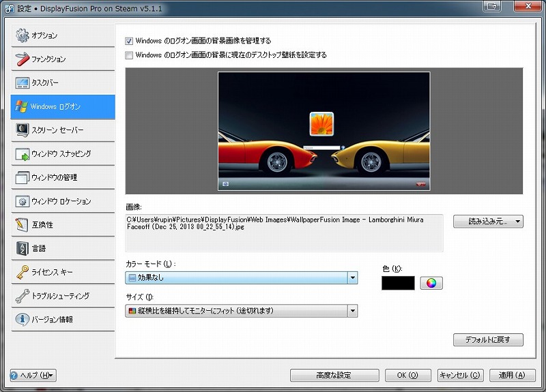Switch to the オプション section
546x392 pixels.
pyautogui.click(x=63, y=35)
